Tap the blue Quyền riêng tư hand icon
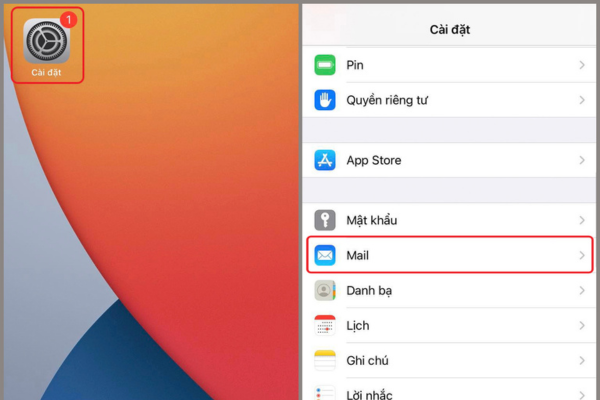The image size is (600, 400). click(x=325, y=100)
